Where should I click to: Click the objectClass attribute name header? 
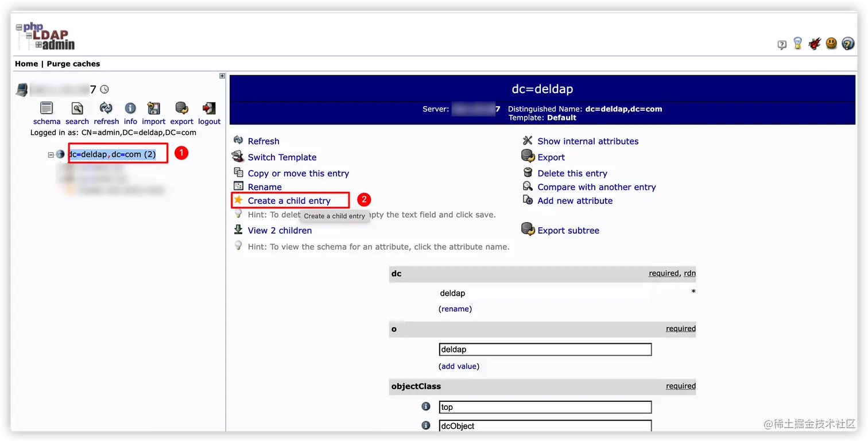pos(416,386)
